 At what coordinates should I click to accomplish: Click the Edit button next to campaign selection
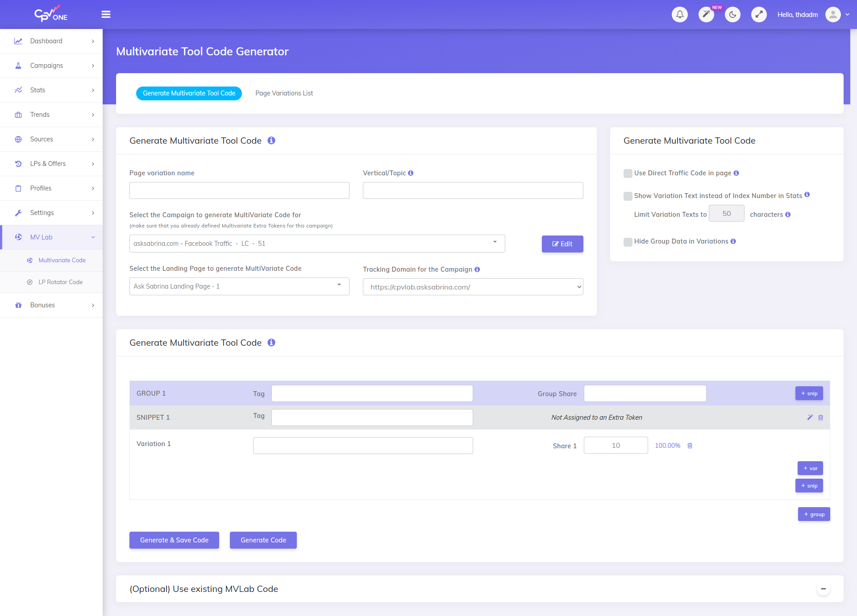(x=562, y=244)
